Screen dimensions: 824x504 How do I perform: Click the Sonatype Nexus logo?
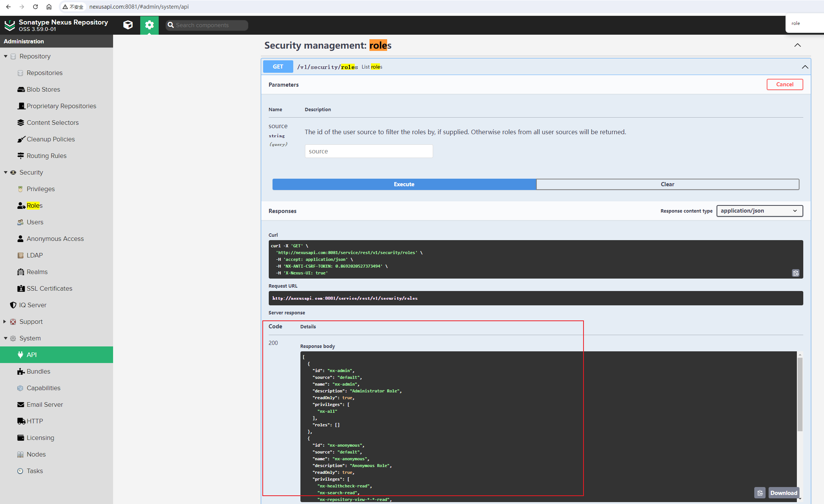[x=9, y=25]
